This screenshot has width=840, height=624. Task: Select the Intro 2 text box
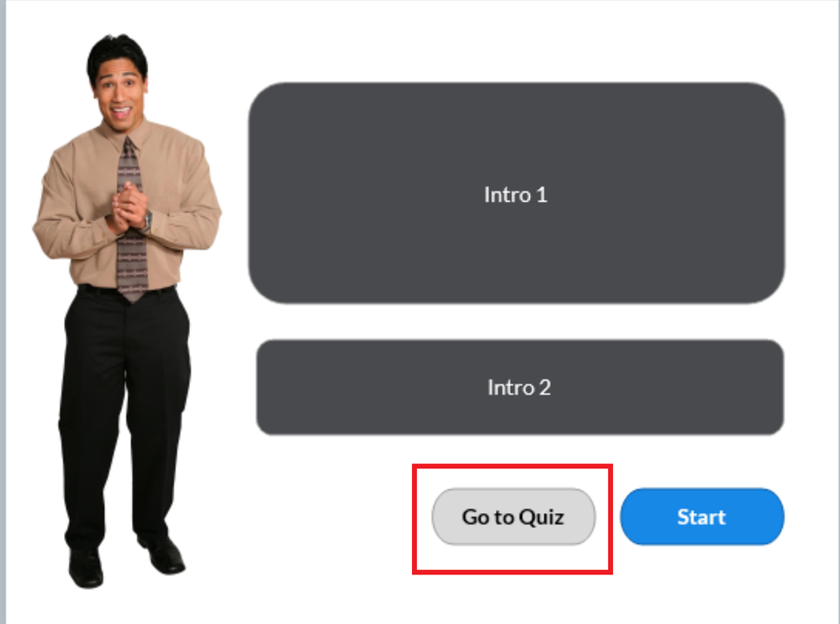[x=520, y=387]
